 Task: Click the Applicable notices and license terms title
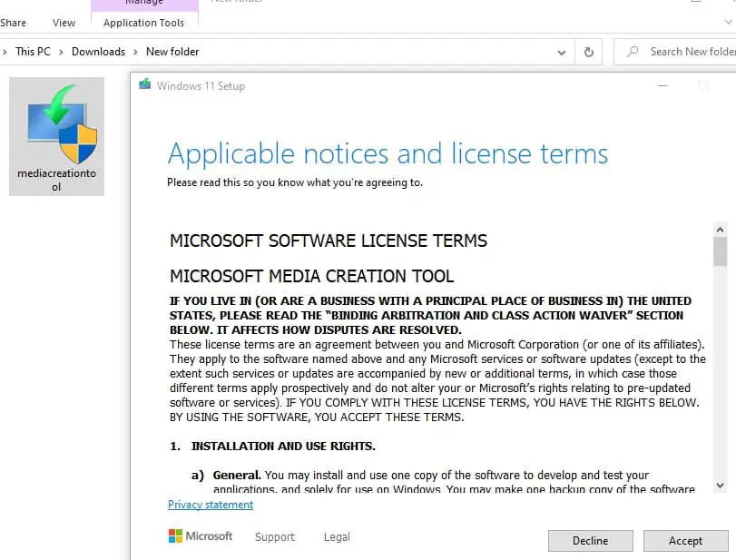(x=388, y=154)
